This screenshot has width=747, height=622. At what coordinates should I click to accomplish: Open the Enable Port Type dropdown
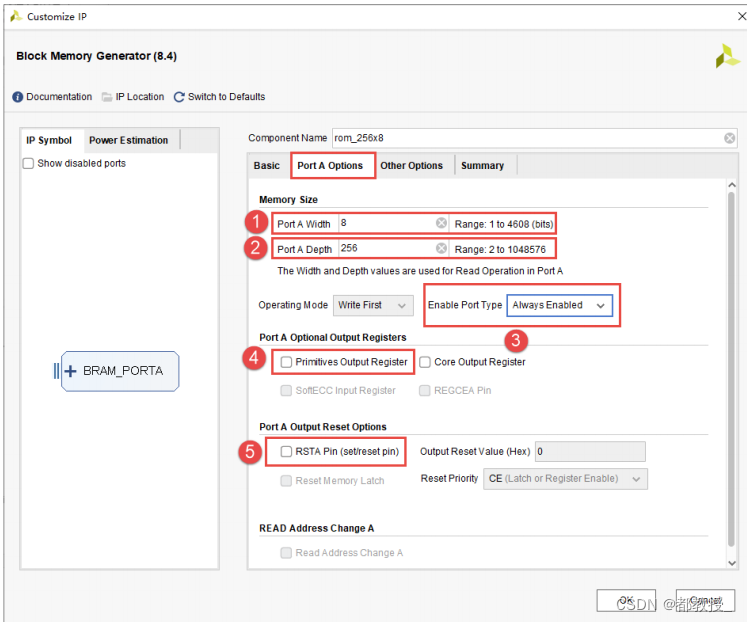[560, 305]
